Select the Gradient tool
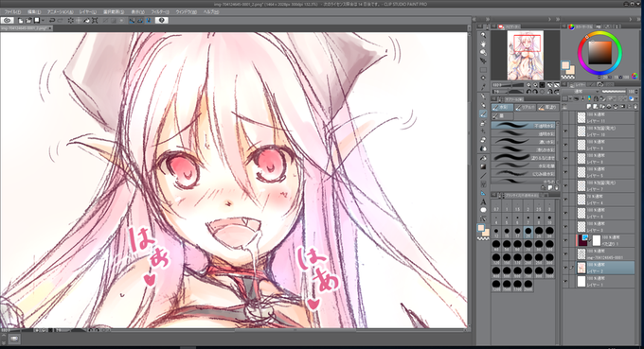 [483, 166]
